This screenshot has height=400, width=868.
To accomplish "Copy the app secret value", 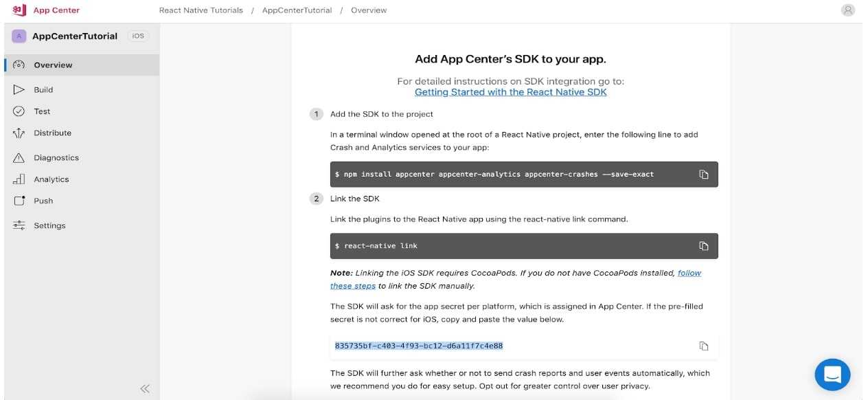I will (x=704, y=346).
